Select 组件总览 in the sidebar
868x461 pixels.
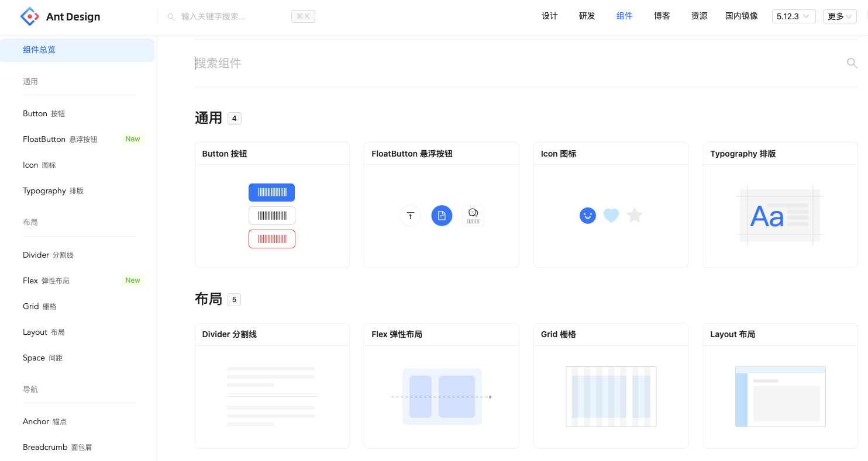pyautogui.click(x=77, y=50)
